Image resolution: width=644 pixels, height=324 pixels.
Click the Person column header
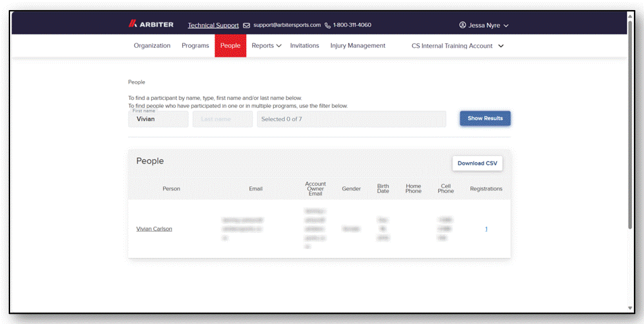tap(171, 189)
